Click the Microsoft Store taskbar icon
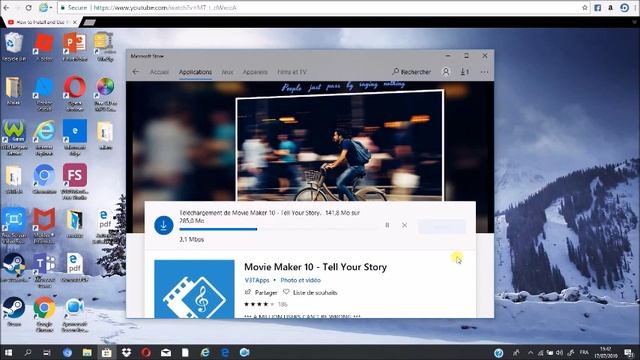The width and height of the screenshot is (640, 360). [107, 353]
